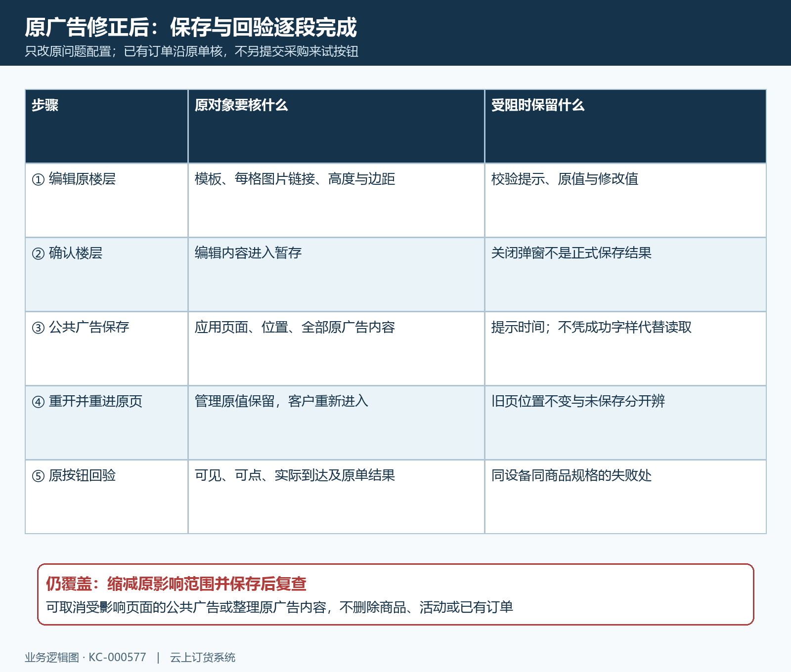Click the note text starting with 可取消受影响页面
This screenshot has width=791, height=672.
[279, 607]
